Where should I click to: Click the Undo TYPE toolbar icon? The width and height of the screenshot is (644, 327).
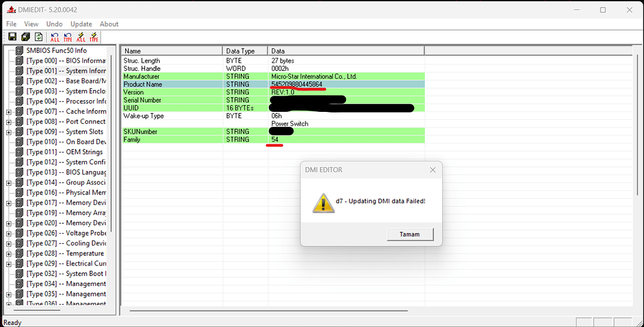coord(68,37)
